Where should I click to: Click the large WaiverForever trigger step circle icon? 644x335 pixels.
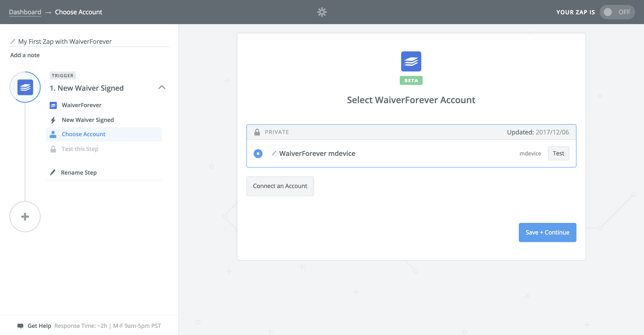(x=25, y=87)
